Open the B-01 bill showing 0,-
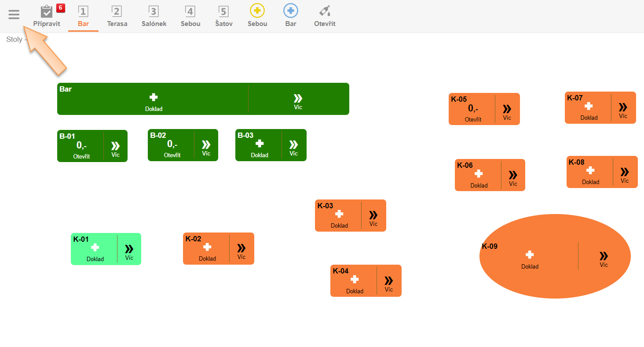Screen dimensions: 644x347 coord(81,148)
